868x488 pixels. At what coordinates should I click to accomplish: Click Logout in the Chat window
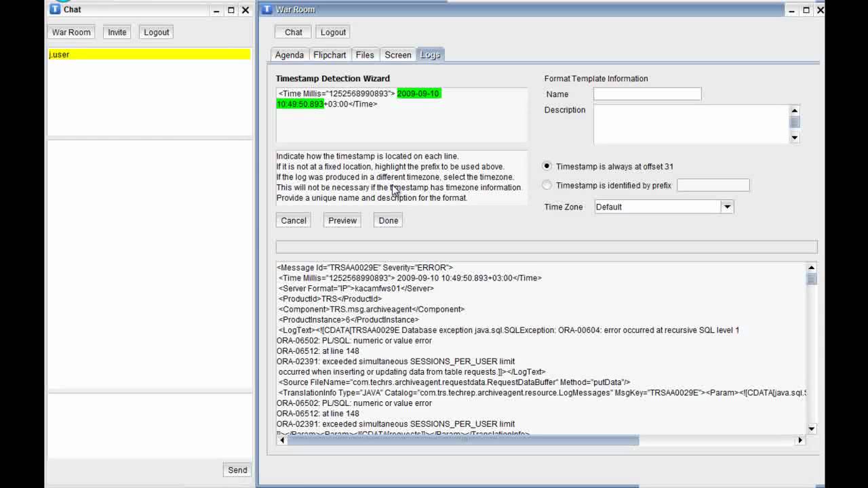(x=156, y=32)
